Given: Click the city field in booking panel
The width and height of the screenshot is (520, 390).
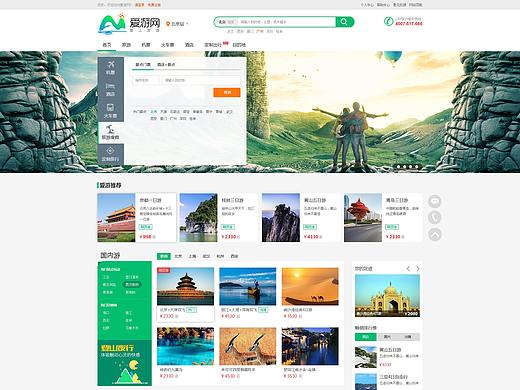Looking at the screenshot, I should click(146, 80).
